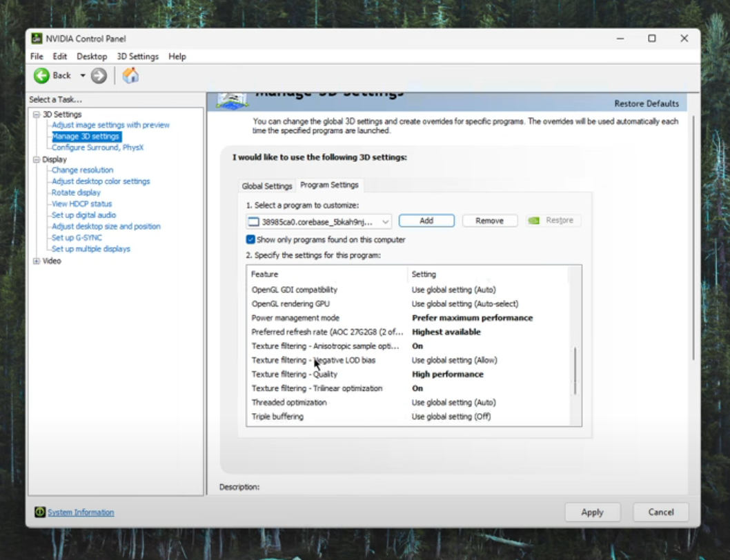Image resolution: width=730 pixels, height=560 pixels.
Task: Switch to the Global Settings tab
Action: tap(267, 186)
